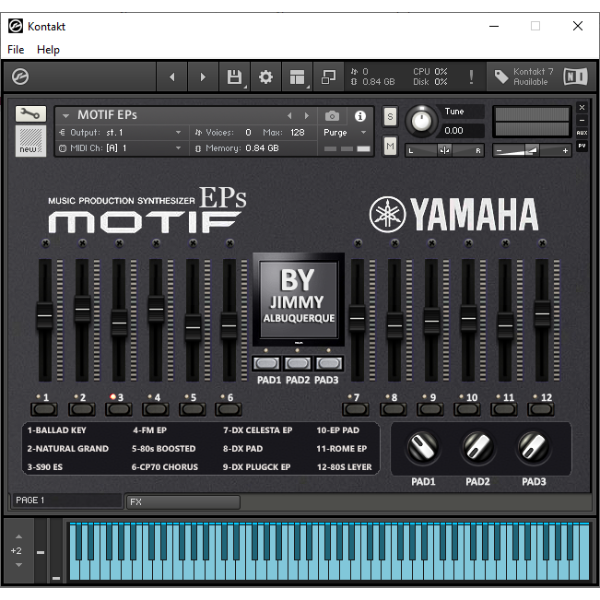Expand the MOTIF EPs instrument name dropdown
This screenshot has width=600, height=600.
pyautogui.click(x=65, y=116)
